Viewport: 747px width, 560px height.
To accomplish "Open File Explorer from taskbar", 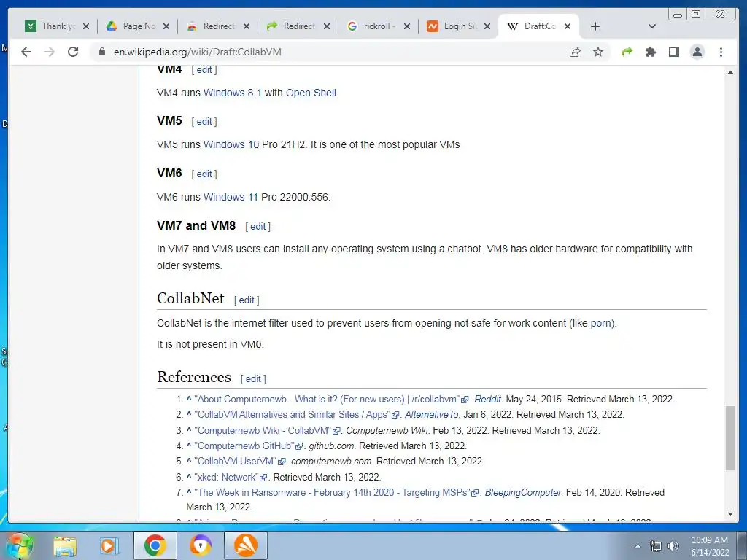I will pos(65,545).
